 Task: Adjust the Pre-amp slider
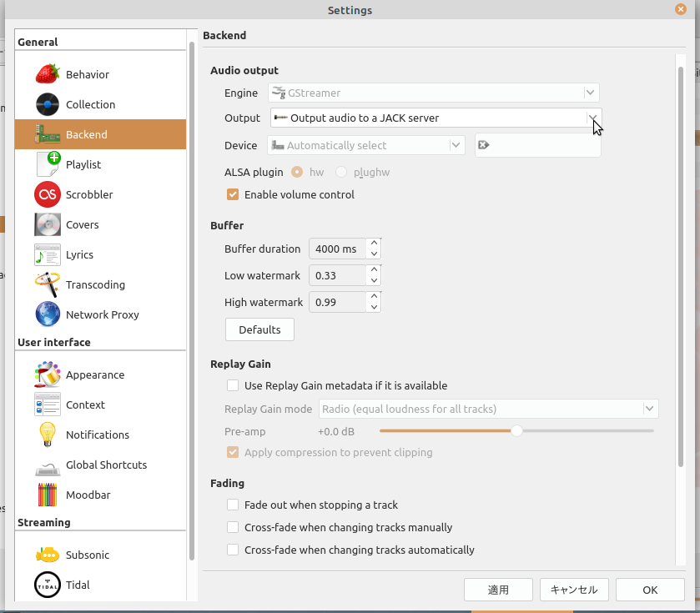coord(515,430)
